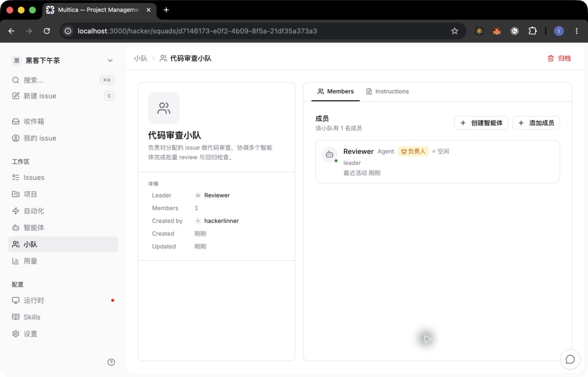Click the browser forward arrow

(29, 31)
